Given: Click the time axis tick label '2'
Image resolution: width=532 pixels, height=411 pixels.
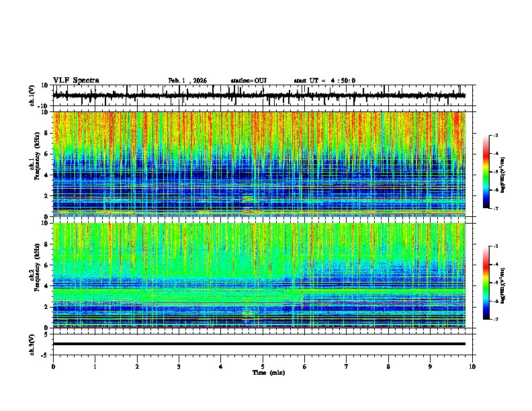Looking at the screenshot, I should pos(137,367).
